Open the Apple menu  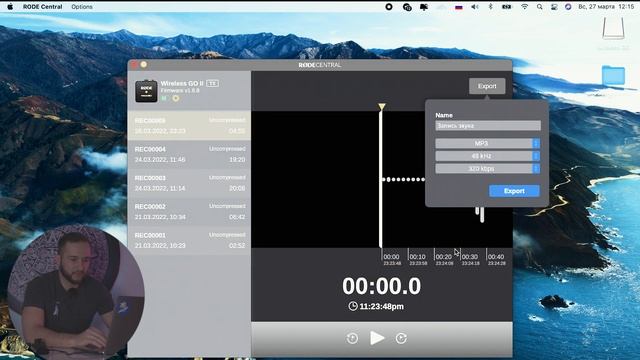pyautogui.click(x=10, y=7)
